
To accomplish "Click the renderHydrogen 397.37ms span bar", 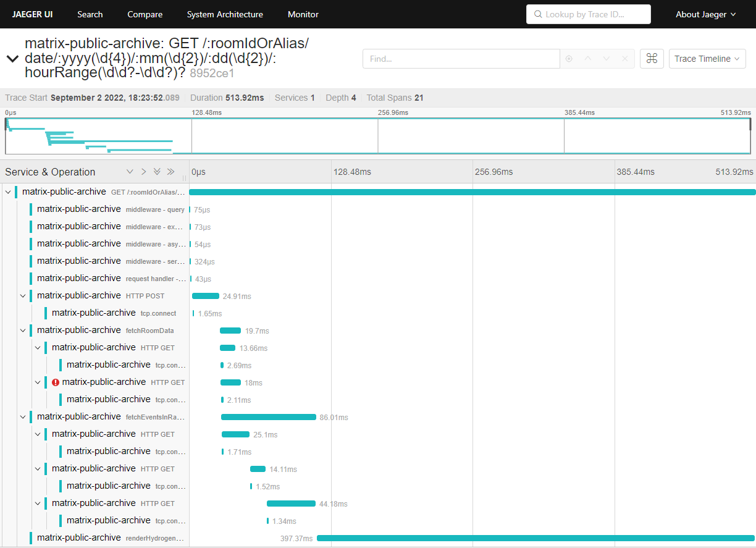I will click(535, 538).
